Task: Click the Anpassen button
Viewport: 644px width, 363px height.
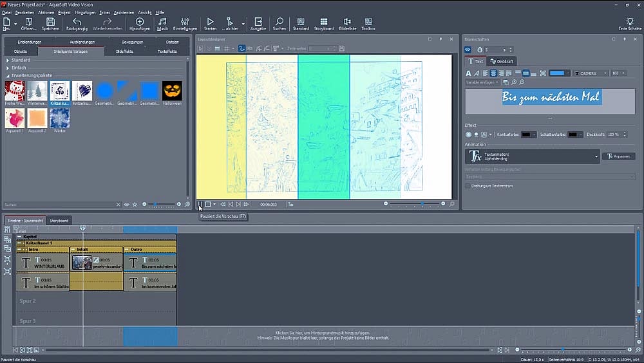Action: (619, 156)
